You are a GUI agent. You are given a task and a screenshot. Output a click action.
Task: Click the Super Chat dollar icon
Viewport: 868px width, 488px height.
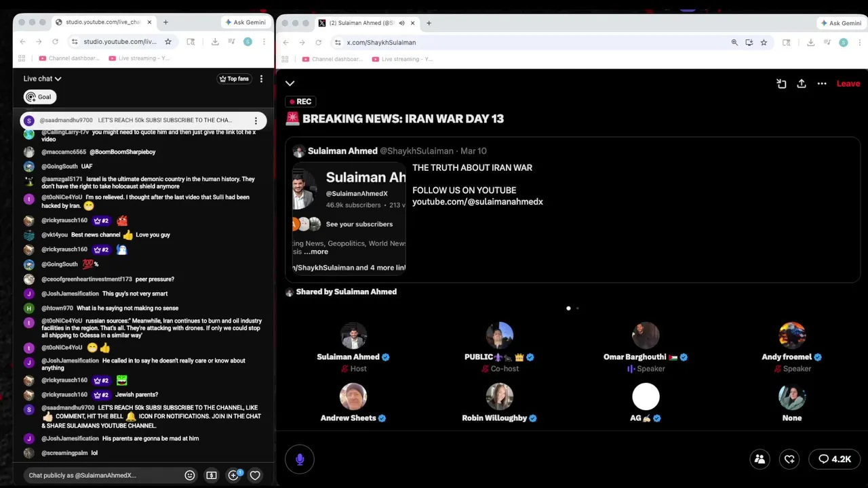coord(212,475)
